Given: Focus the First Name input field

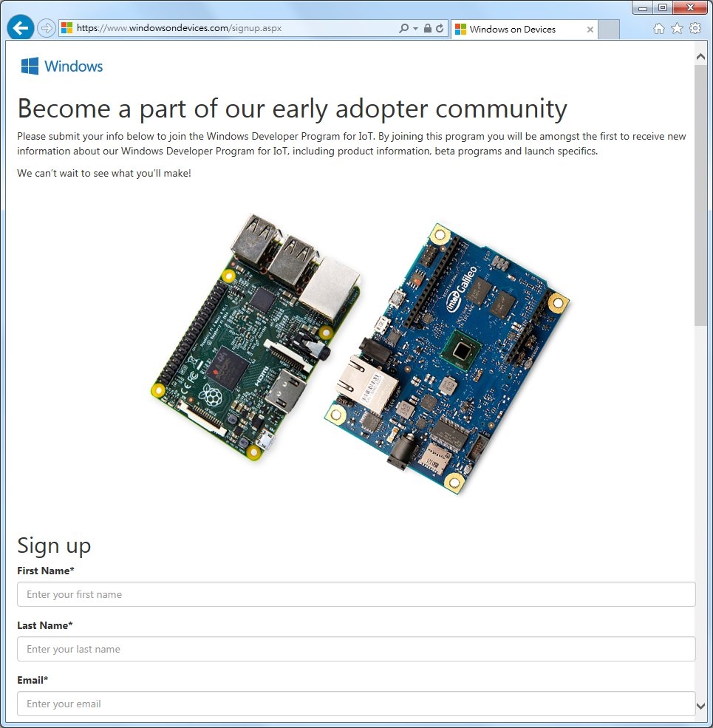Looking at the screenshot, I should [x=356, y=594].
